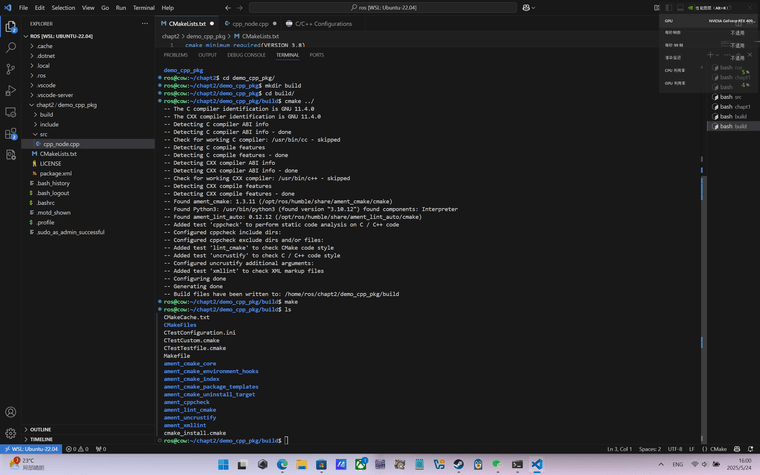
Task: Expand the OUTLINE section
Action: (x=88, y=429)
